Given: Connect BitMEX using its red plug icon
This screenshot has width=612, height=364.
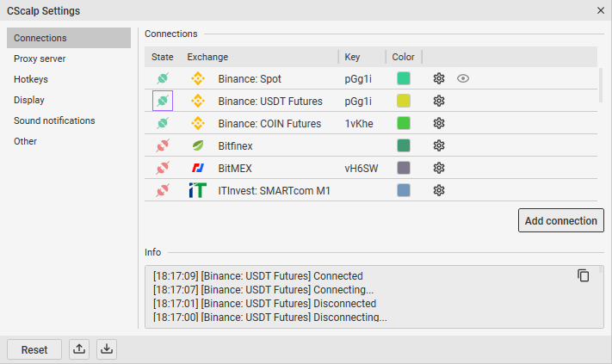Looking at the screenshot, I should [163, 168].
